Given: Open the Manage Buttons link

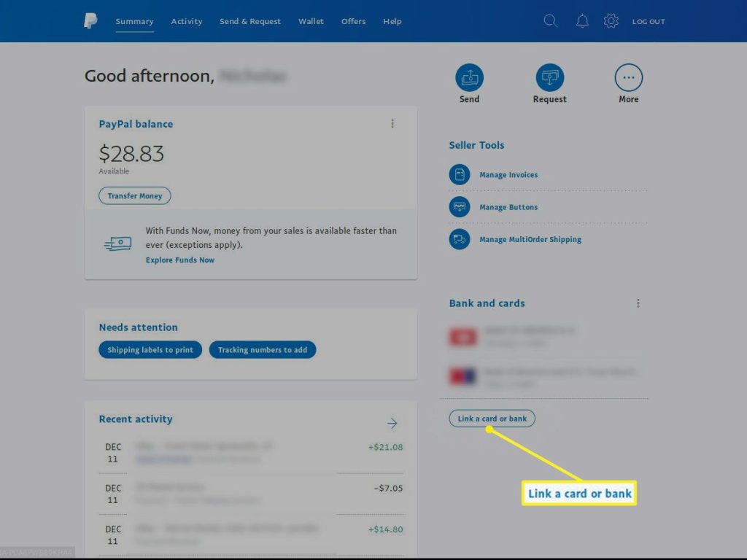Looking at the screenshot, I should [508, 207].
